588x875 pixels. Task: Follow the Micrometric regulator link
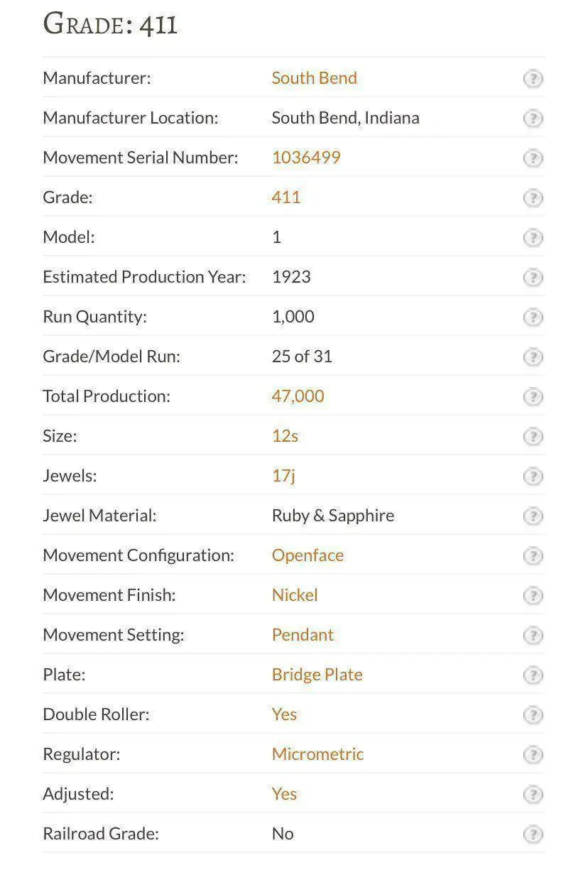tap(317, 754)
